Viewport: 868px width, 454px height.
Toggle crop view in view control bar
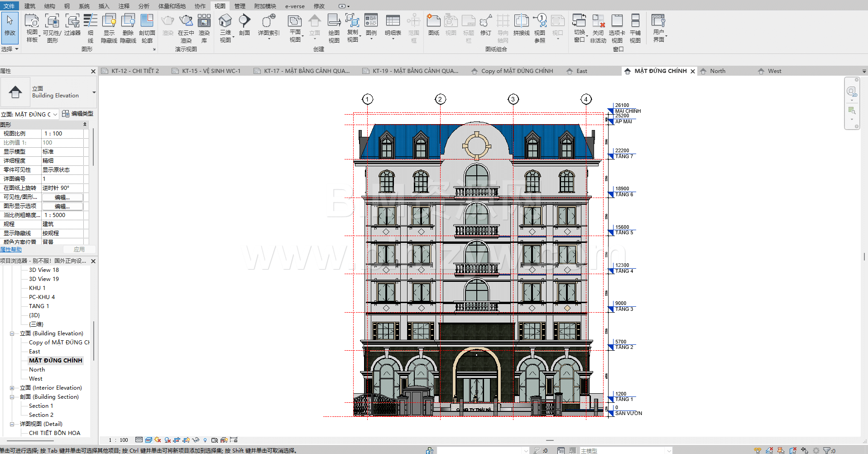coord(176,440)
